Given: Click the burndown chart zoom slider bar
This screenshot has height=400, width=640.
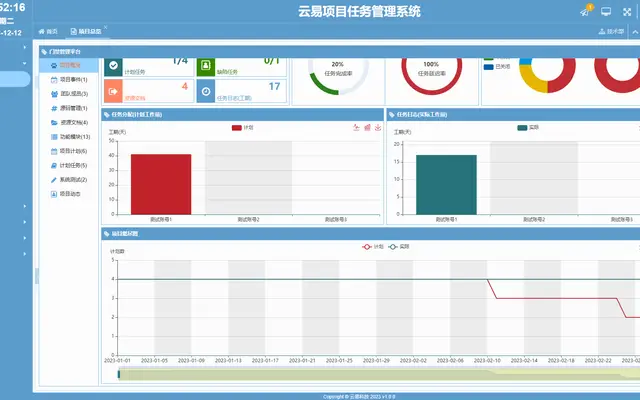Looking at the screenshot, I should click(x=379, y=374).
